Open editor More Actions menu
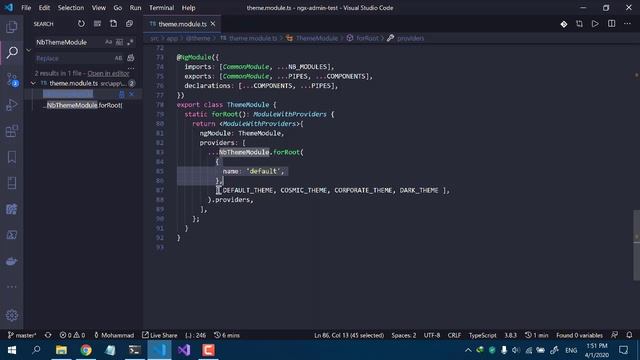The width and height of the screenshot is (640, 360). pyautogui.click(x=627, y=24)
